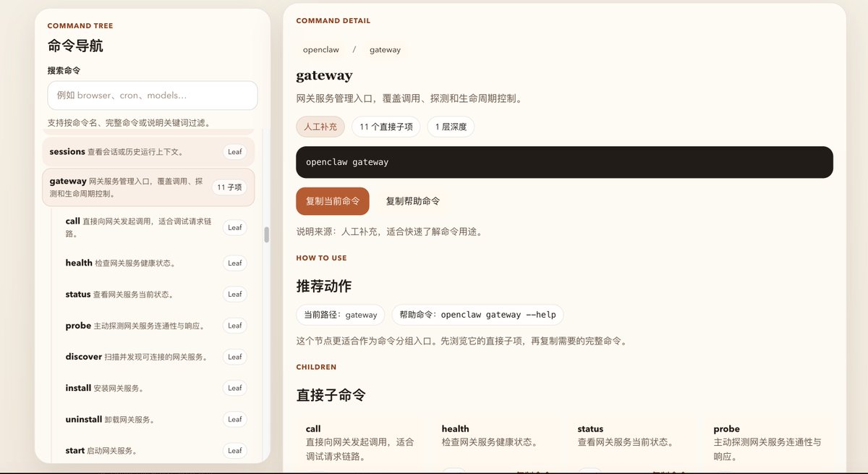Select the sessions row in command tree
The height and width of the screenshot is (474, 868).
pyautogui.click(x=148, y=152)
